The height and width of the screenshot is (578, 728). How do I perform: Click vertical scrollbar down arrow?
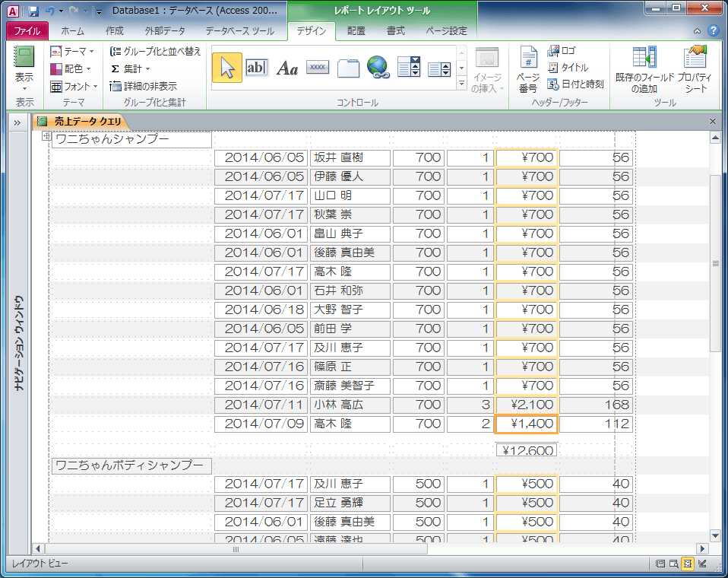coord(716,535)
